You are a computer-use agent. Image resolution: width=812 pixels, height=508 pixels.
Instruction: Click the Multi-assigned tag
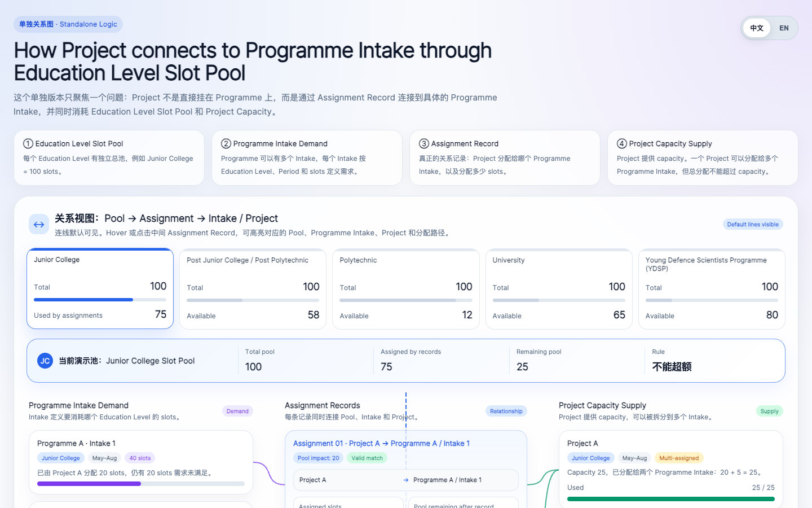[x=679, y=458]
